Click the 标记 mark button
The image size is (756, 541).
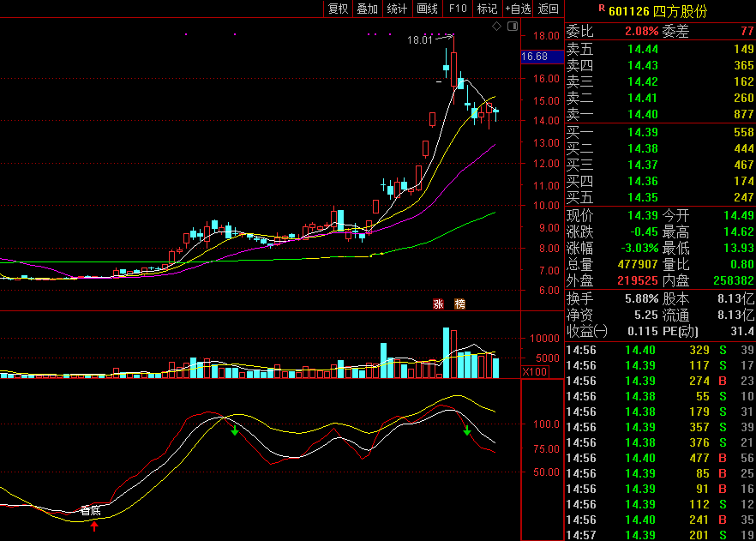tap(488, 9)
